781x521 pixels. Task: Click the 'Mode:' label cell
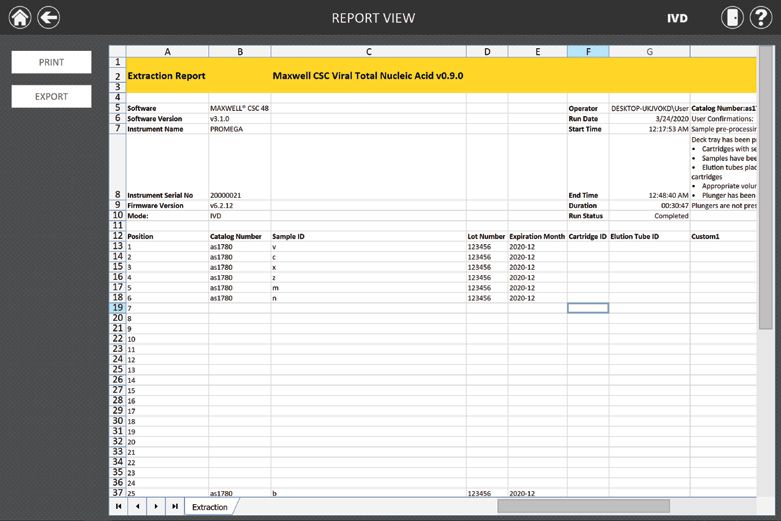coord(167,216)
